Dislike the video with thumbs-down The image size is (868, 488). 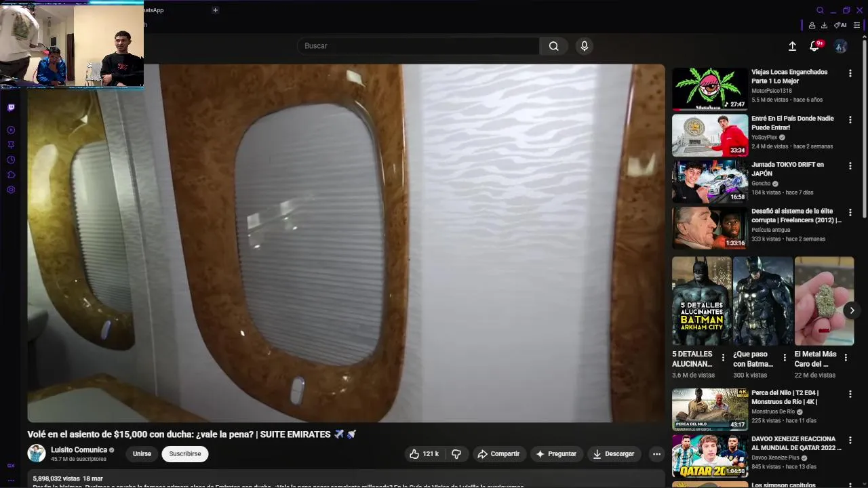(456, 454)
